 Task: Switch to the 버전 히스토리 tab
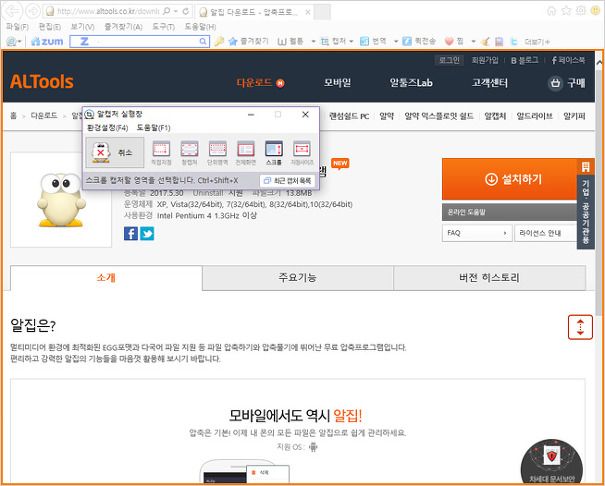(x=489, y=278)
